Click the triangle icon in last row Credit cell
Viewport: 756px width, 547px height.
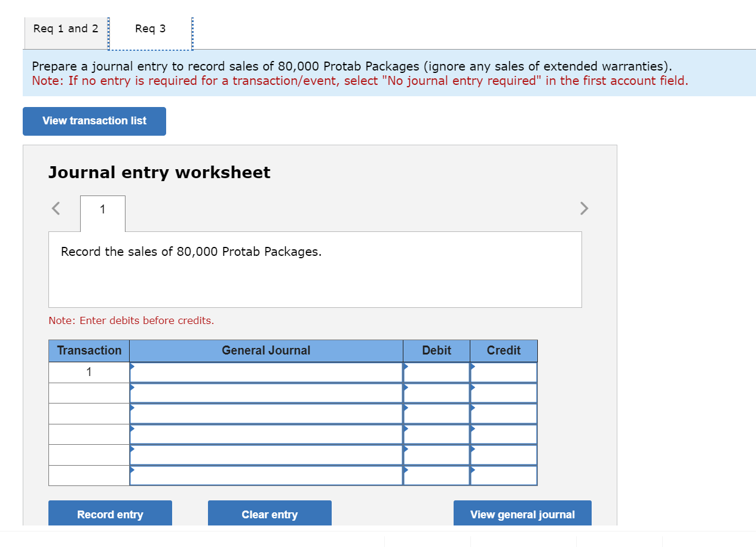coord(473,471)
